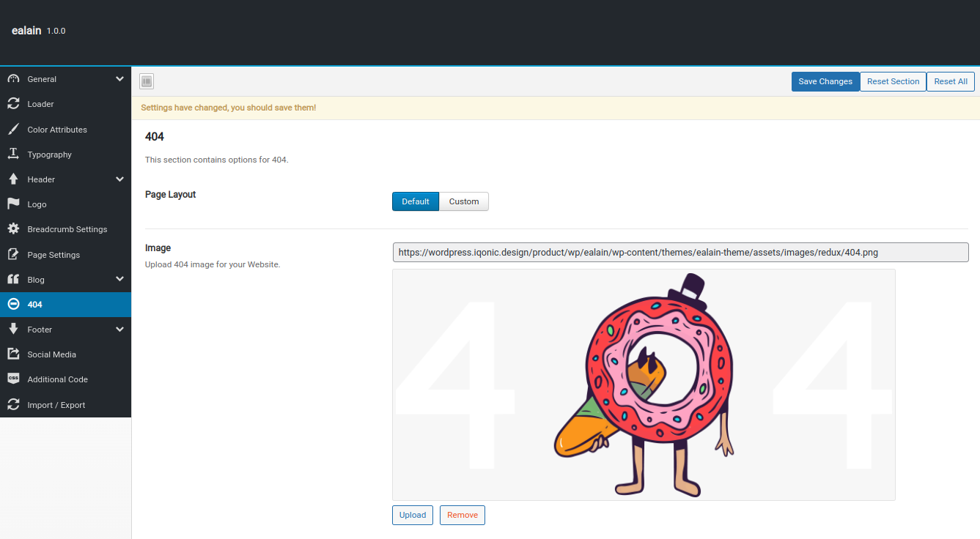Open Page Settings section

65,255
